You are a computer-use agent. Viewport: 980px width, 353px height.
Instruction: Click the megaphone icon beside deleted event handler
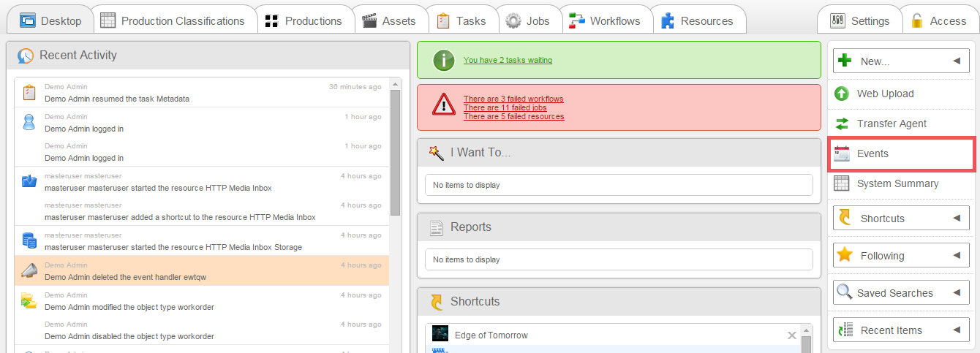click(29, 271)
